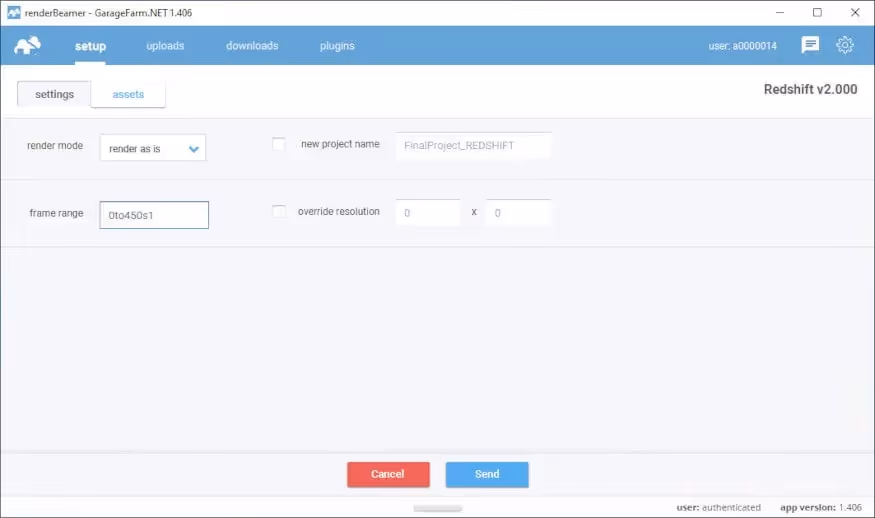Click the blue Send button
The image size is (875, 518).
coord(487,474)
